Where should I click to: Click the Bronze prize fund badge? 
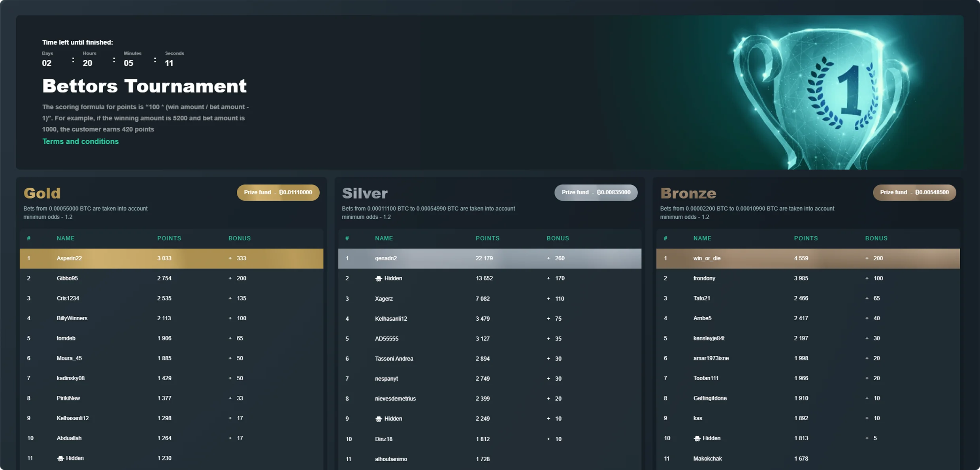914,193
